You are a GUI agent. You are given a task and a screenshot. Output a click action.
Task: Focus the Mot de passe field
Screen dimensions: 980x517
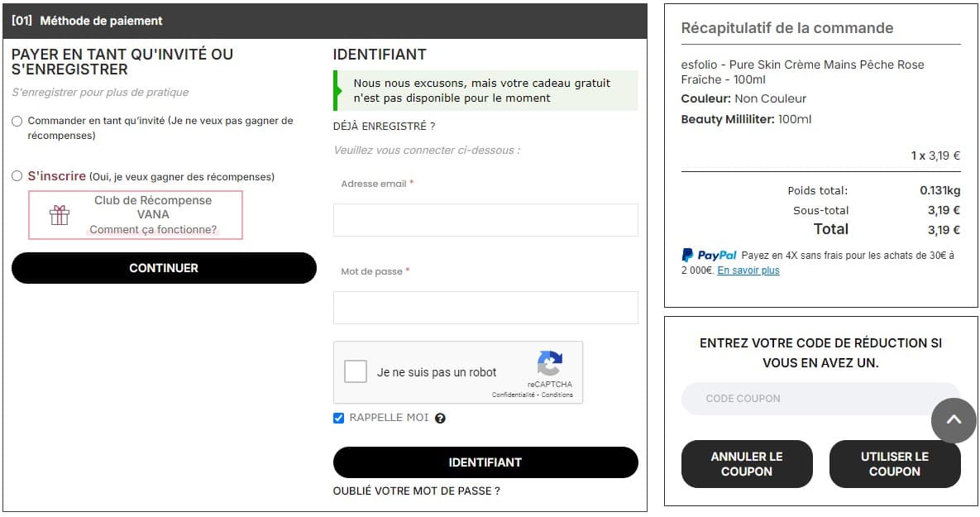coord(485,308)
